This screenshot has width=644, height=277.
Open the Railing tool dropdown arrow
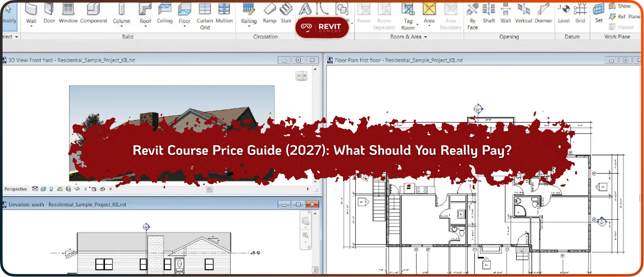(x=249, y=26)
